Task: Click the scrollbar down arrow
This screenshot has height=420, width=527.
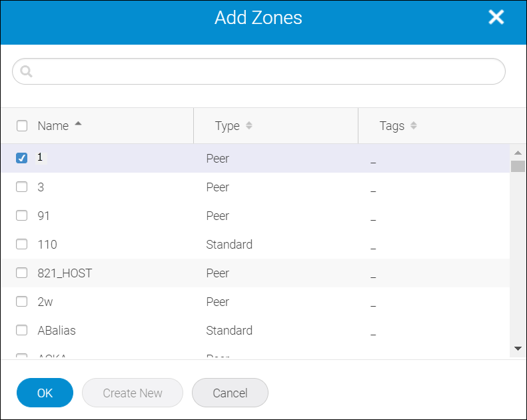Action: pos(518,348)
